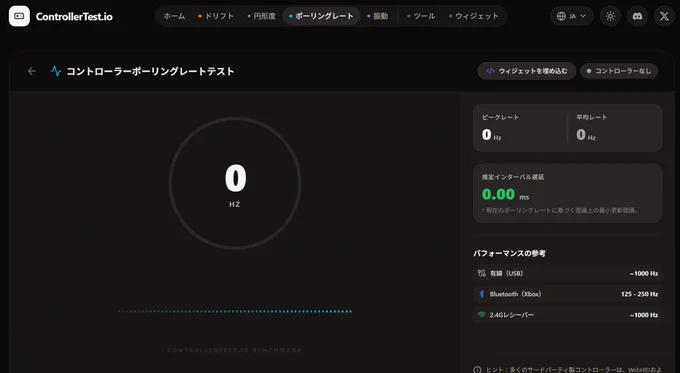The height and width of the screenshot is (373, 680).
Task: Click the dotted polling rate graph line
Action: (235, 311)
